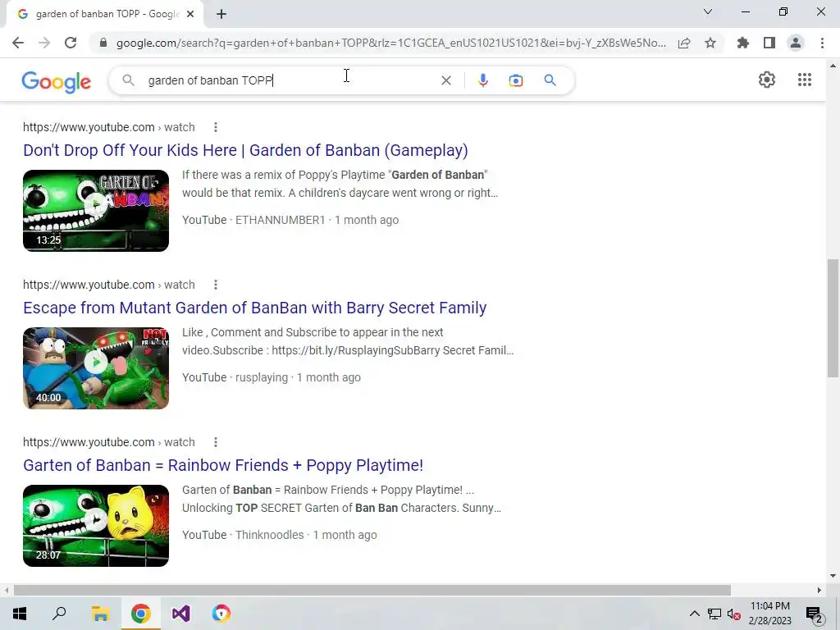Open the Extensions puzzle icon
840x630 pixels.
point(743,43)
